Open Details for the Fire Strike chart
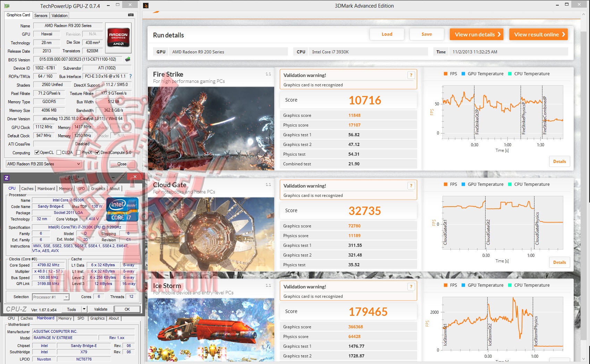 coord(559,162)
